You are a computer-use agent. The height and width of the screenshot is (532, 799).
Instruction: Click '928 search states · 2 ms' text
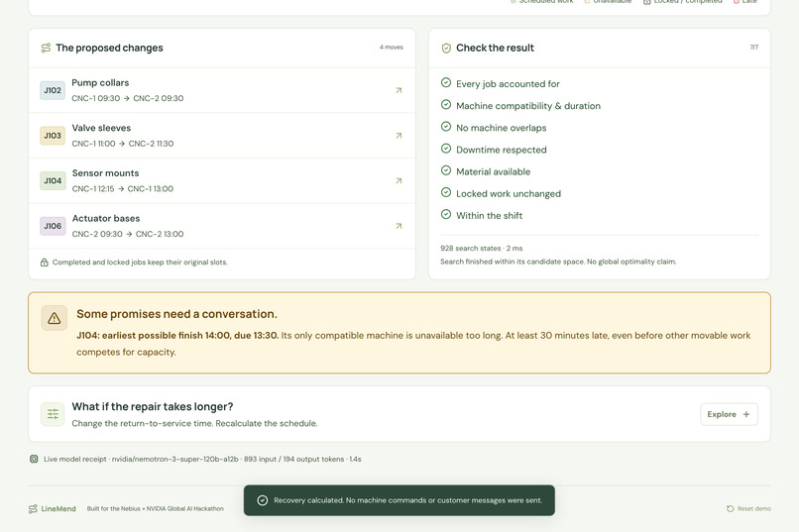tap(482, 249)
